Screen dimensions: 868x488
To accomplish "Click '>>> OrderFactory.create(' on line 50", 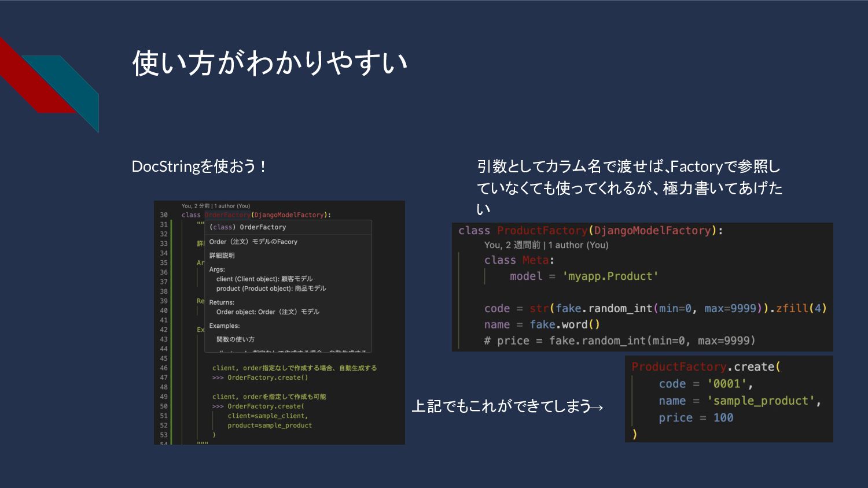I will click(258, 406).
